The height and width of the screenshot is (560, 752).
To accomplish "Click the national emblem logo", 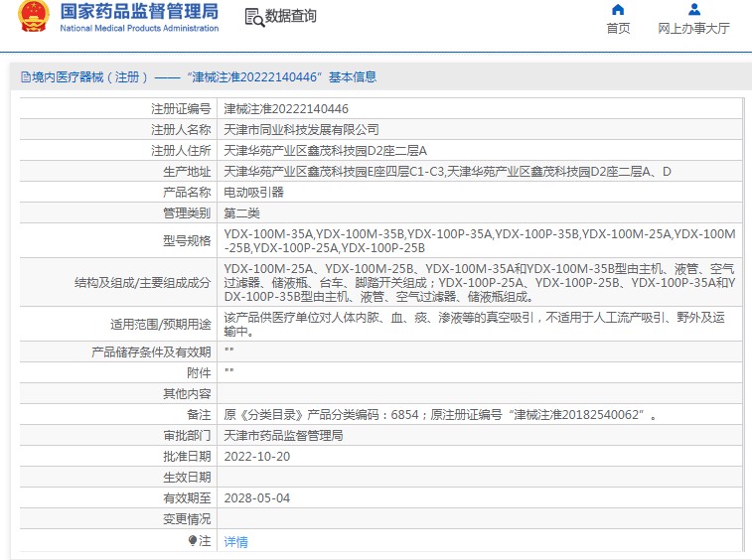I will pos(34,16).
